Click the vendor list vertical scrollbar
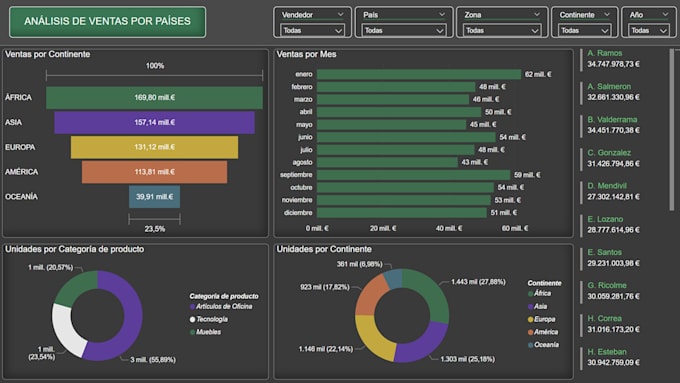 click(672, 130)
